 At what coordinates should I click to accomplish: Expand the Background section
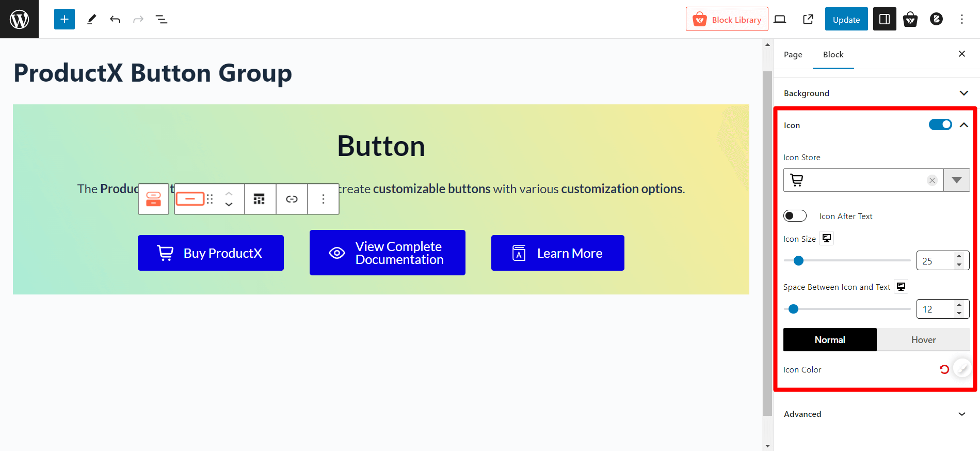(876, 93)
